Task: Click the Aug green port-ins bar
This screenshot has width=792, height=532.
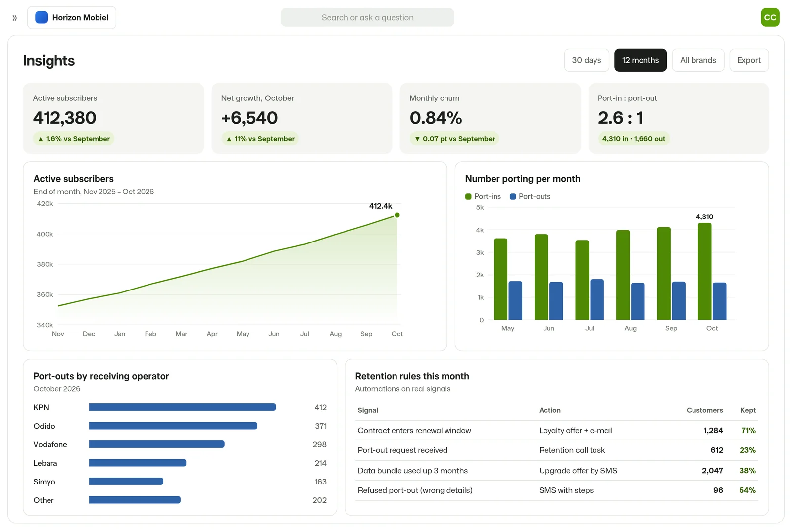Action: 623,275
